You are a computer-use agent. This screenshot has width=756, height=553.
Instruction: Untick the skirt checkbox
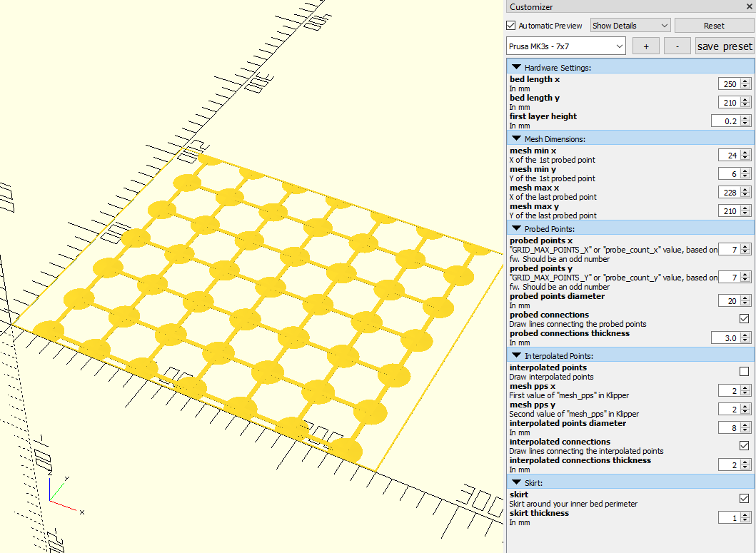[x=745, y=499]
